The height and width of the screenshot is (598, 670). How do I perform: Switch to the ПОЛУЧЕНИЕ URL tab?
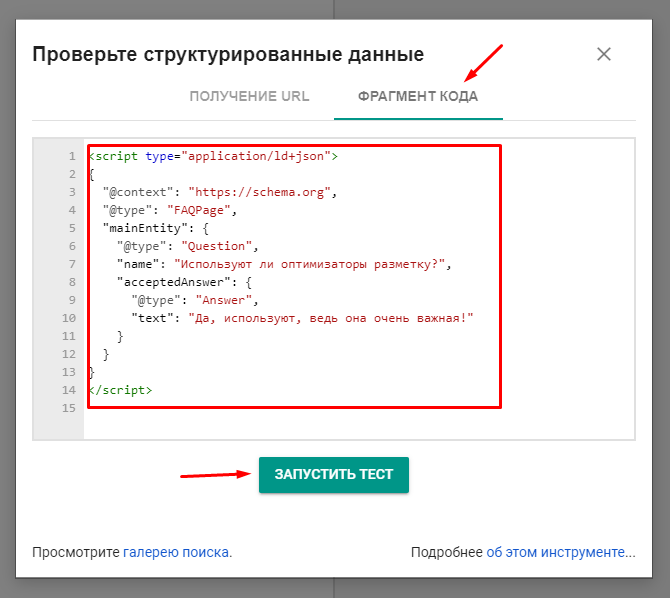click(x=249, y=97)
